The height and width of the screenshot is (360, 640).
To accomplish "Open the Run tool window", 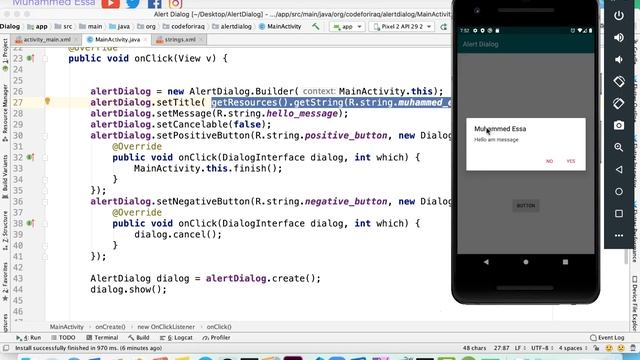I will (29, 338).
